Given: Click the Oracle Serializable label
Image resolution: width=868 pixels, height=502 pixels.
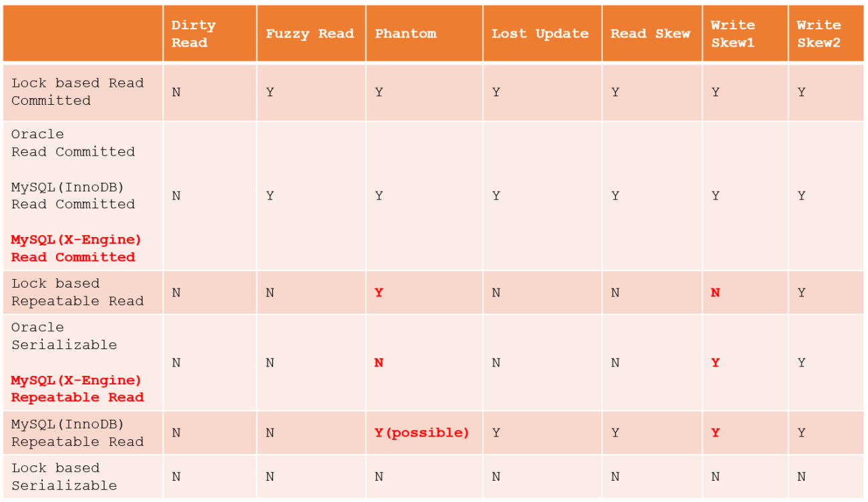Looking at the screenshot, I should [x=64, y=336].
